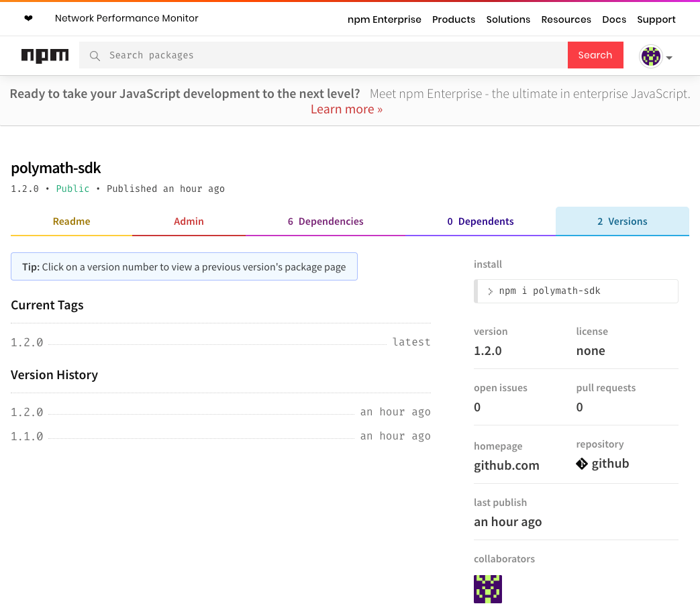Click the 'latest' tag text
Viewport: 700px width, 612px height.
click(411, 342)
